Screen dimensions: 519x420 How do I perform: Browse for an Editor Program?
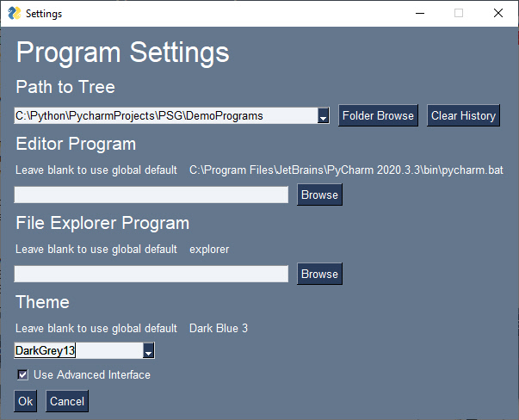[319, 195]
